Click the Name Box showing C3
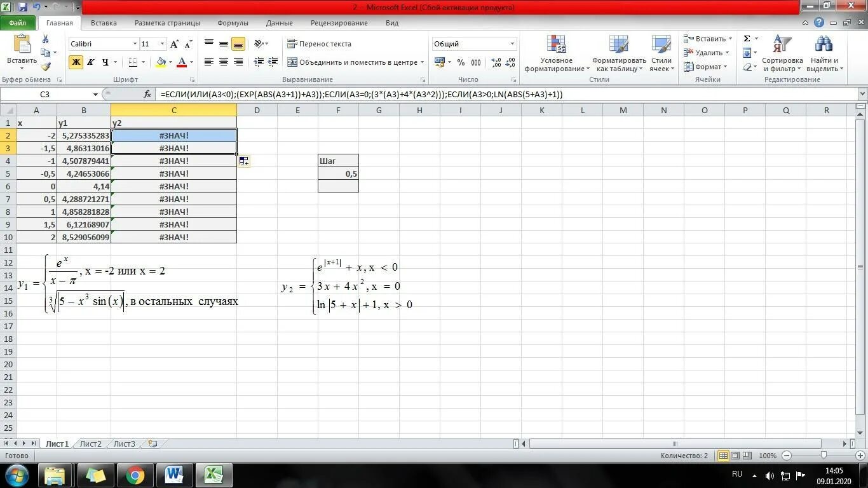The height and width of the screenshot is (488, 868). [45, 94]
